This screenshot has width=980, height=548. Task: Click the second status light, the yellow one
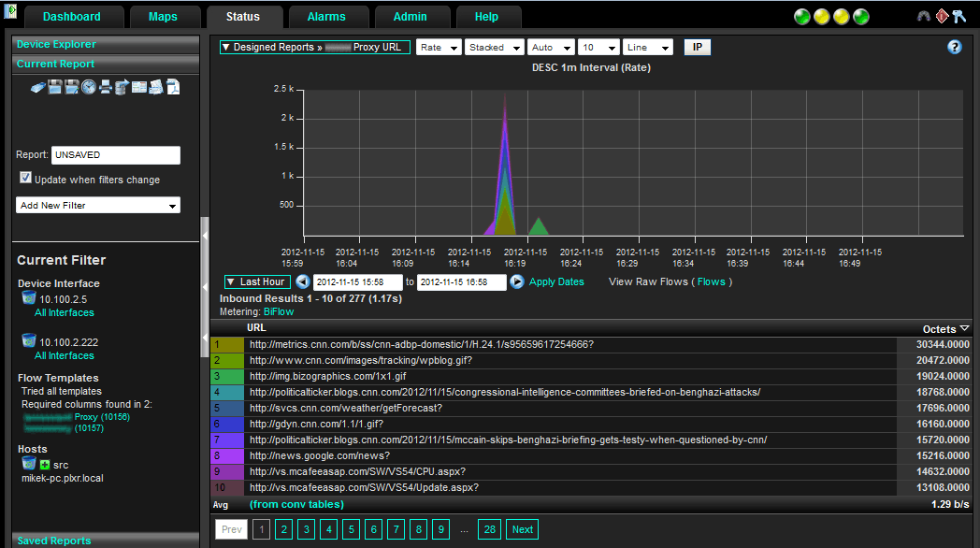tap(822, 17)
